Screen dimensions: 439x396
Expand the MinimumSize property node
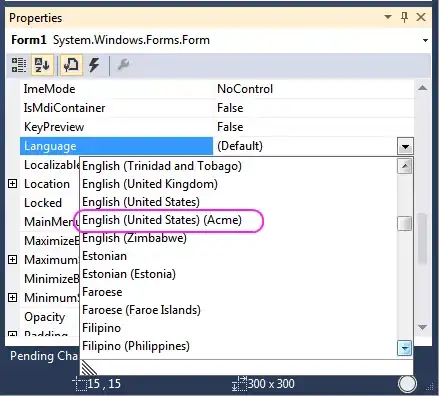tap(12, 297)
